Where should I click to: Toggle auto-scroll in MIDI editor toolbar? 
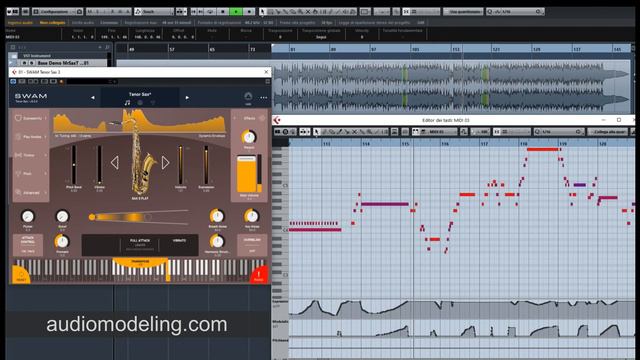pyautogui.click(x=304, y=131)
